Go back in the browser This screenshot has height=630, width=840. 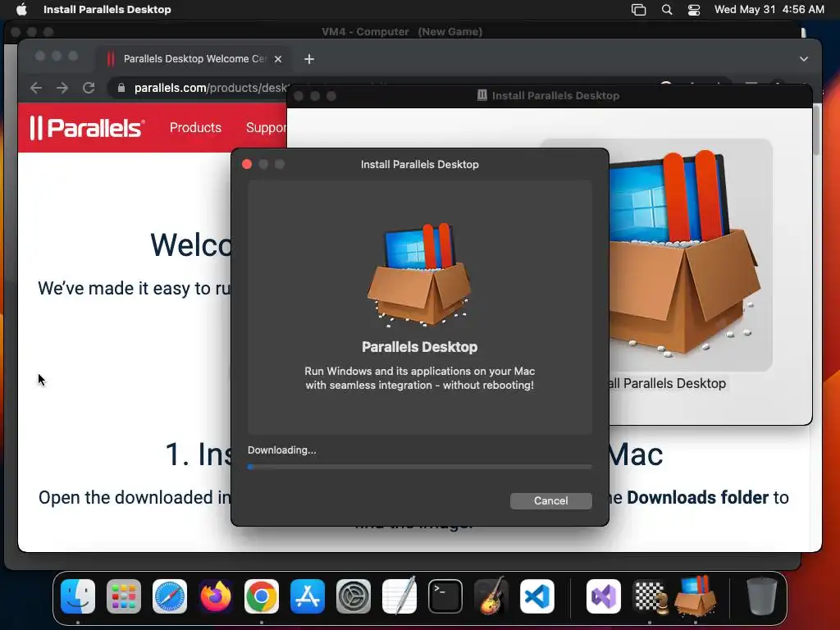(x=36, y=88)
